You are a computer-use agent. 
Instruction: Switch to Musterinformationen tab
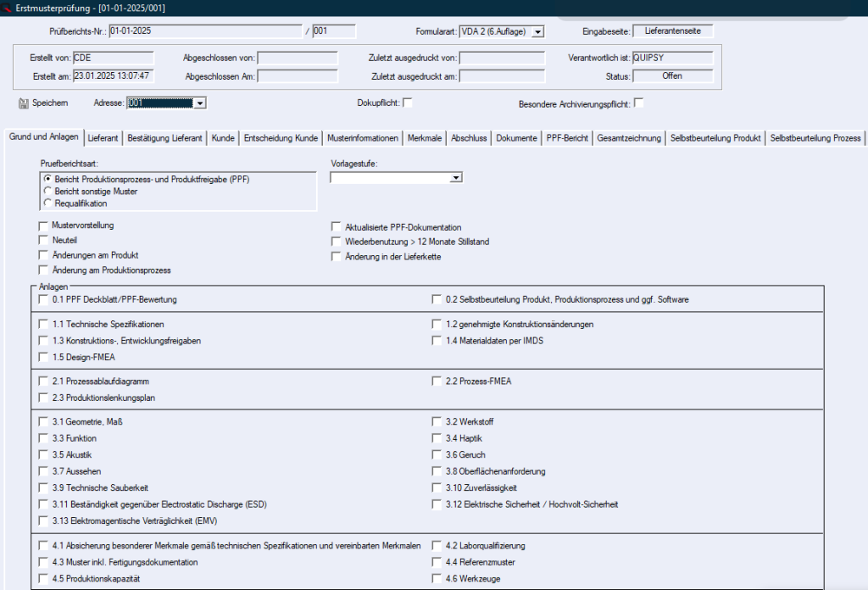click(x=363, y=138)
